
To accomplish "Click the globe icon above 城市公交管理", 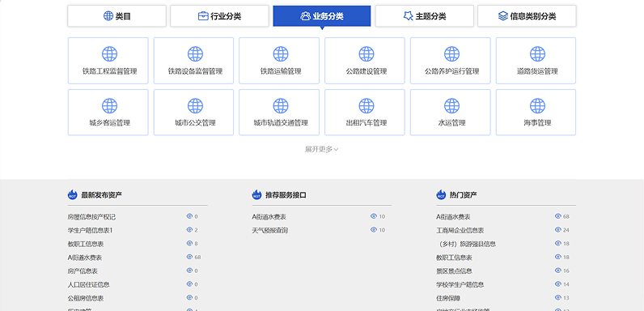I will click(195, 106).
